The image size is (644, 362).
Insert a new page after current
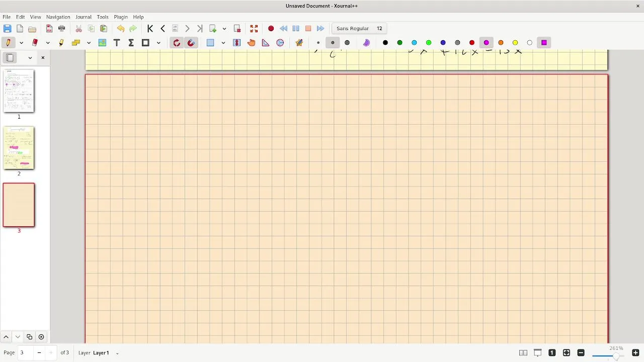point(213,29)
